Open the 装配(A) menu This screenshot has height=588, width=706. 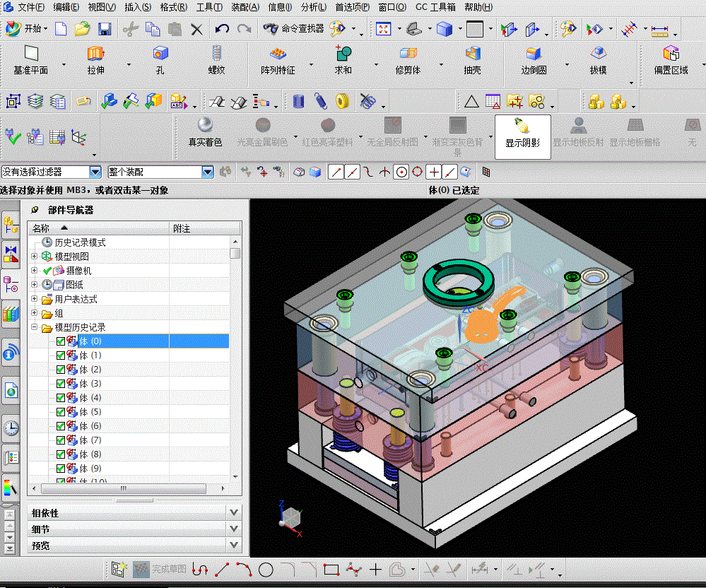click(x=245, y=7)
